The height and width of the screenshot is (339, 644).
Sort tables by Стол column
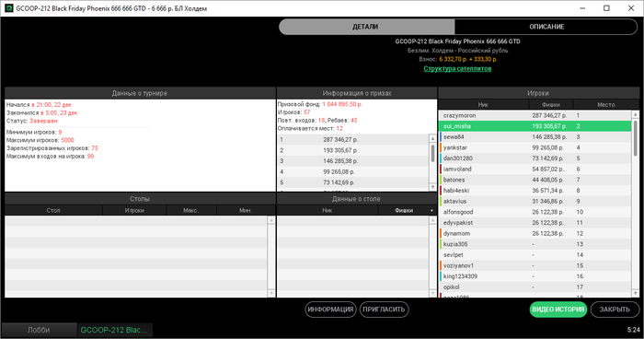[53, 210]
